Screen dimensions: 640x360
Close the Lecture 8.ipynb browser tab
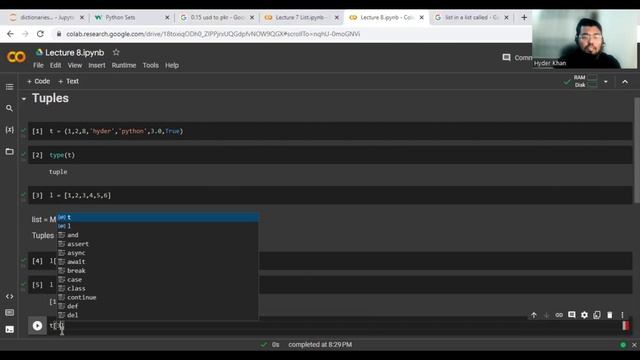point(422,17)
